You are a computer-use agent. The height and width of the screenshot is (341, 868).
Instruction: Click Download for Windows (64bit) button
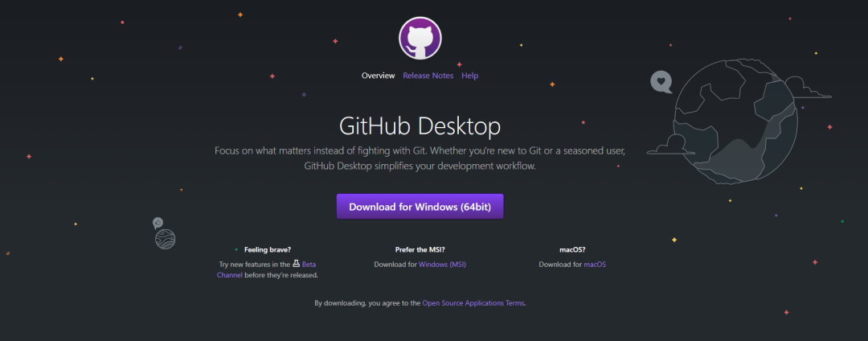point(420,207)
